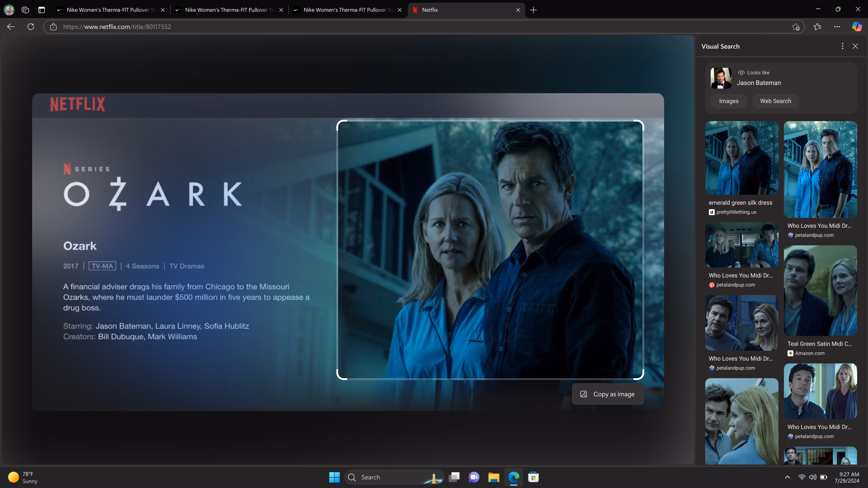The height and width of the screenshot is (488, 868).
Task: Show hidden system tray icons
Action: click(787, 477)
